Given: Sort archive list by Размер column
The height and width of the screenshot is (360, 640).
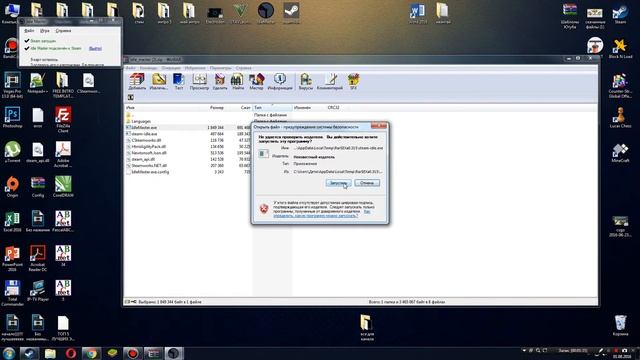Looking at the screenshot, I should (x=217, y=108).
